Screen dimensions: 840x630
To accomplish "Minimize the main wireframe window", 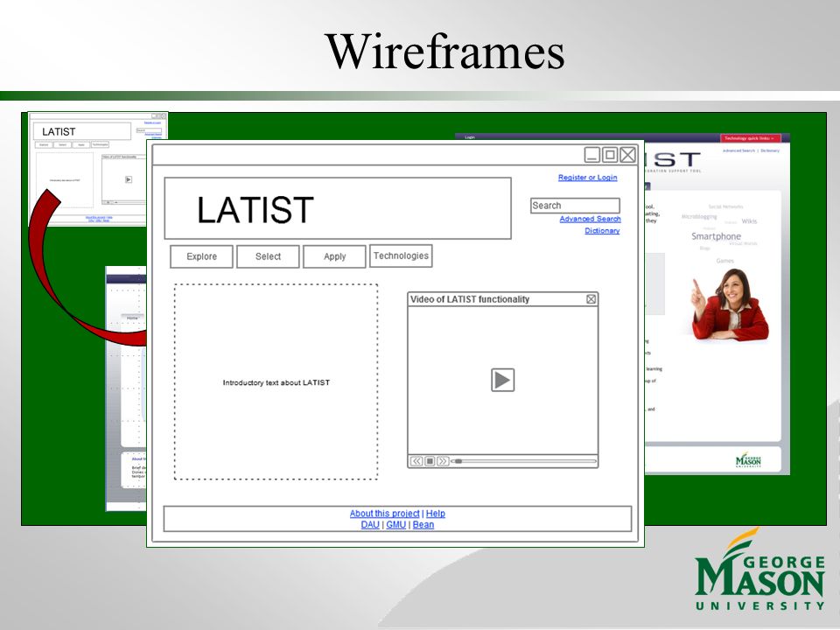I will pyautogui.click(x=592, y=155).
